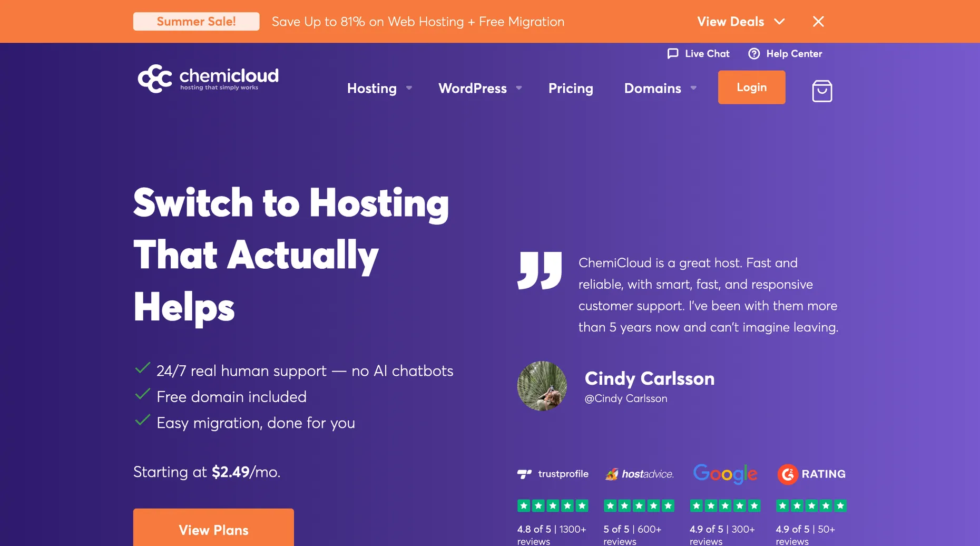The height and width of the screenshot is (546, 980).
Task: Click the @Cindy Carlsson handle
Action: point(626,398)
